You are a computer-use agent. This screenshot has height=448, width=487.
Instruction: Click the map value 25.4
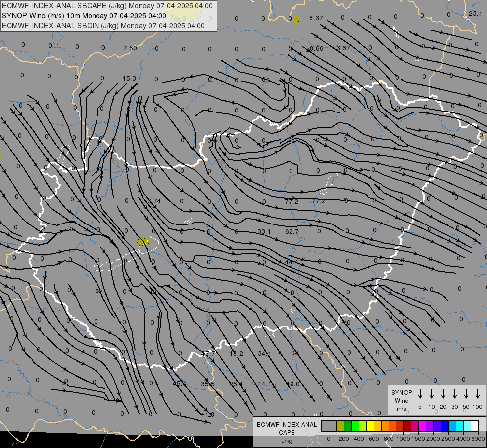[x=236, y=384]
